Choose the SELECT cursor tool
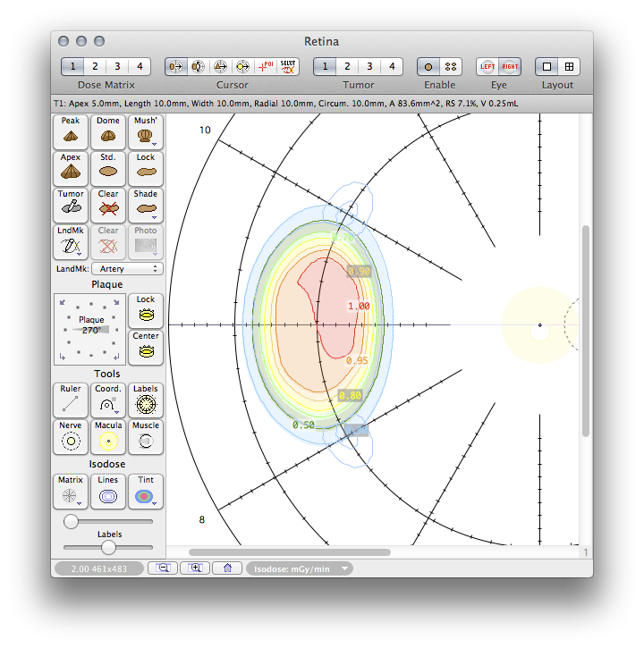644x648 pixels. pos(288,66)
